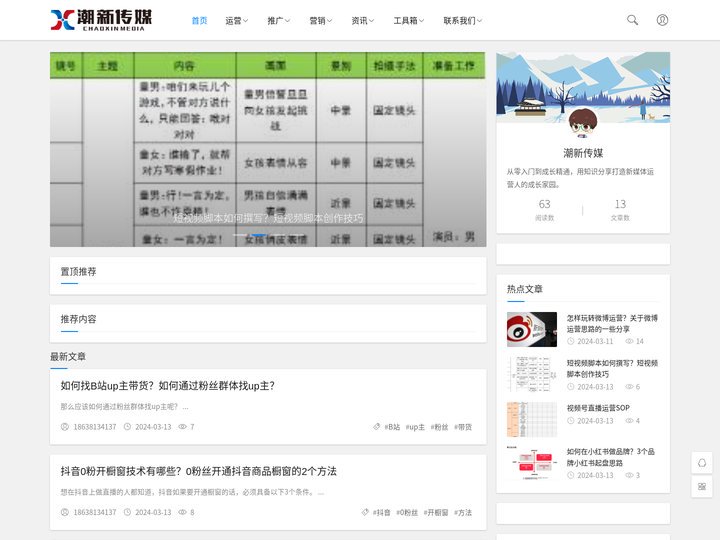Viewport: 720px width, 540px height.
Task: Click author 18638134137 on B站up主 article
Action: 95,427
